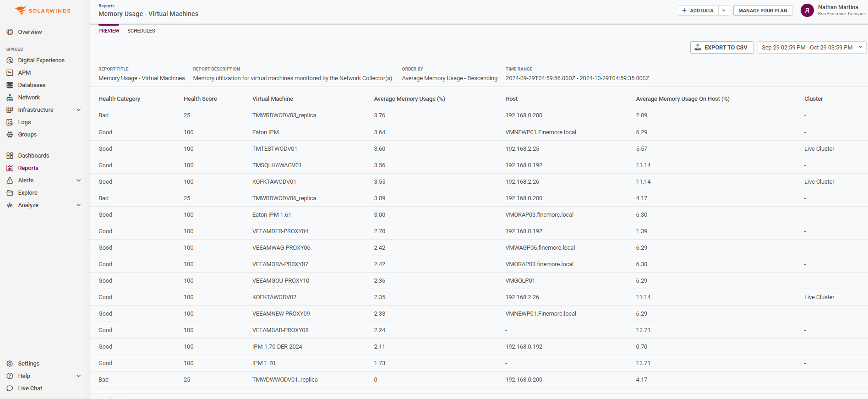Sort by Virtual Machine column header
Viewport: 868px width, 399px height.
coord(273,99)
